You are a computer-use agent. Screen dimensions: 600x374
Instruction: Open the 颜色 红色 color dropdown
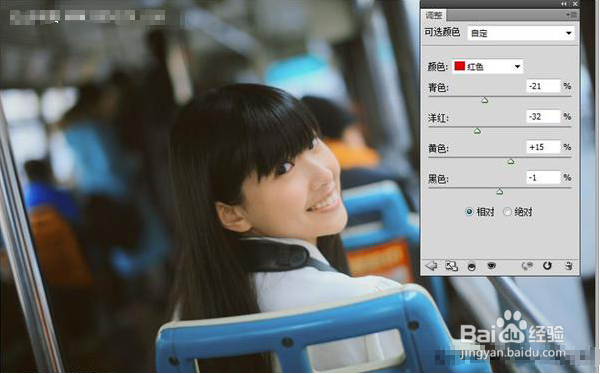click(x=488, y=67)
